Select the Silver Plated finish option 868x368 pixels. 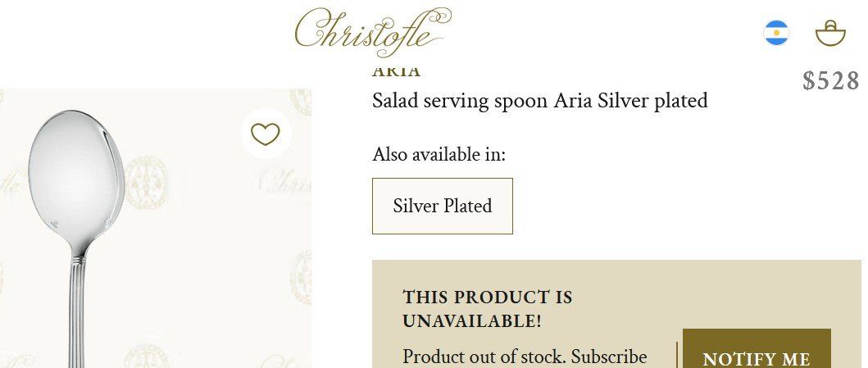click(x=443, y=206)
